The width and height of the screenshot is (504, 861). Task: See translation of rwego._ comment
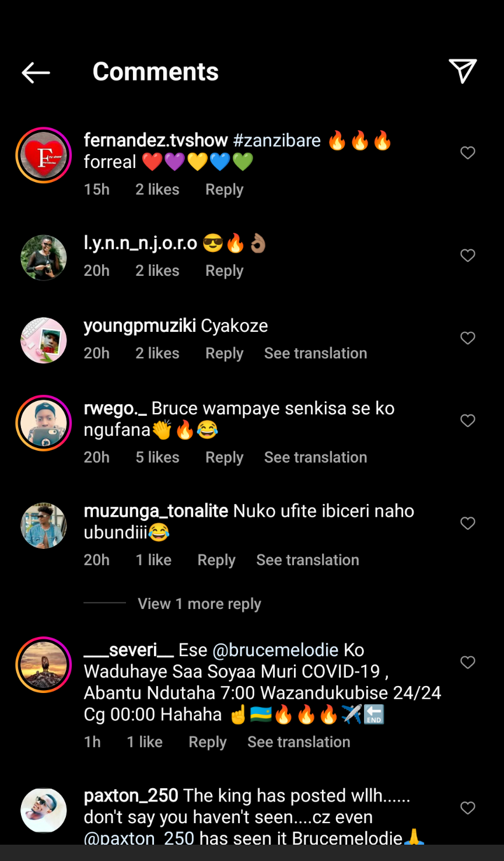315,457
